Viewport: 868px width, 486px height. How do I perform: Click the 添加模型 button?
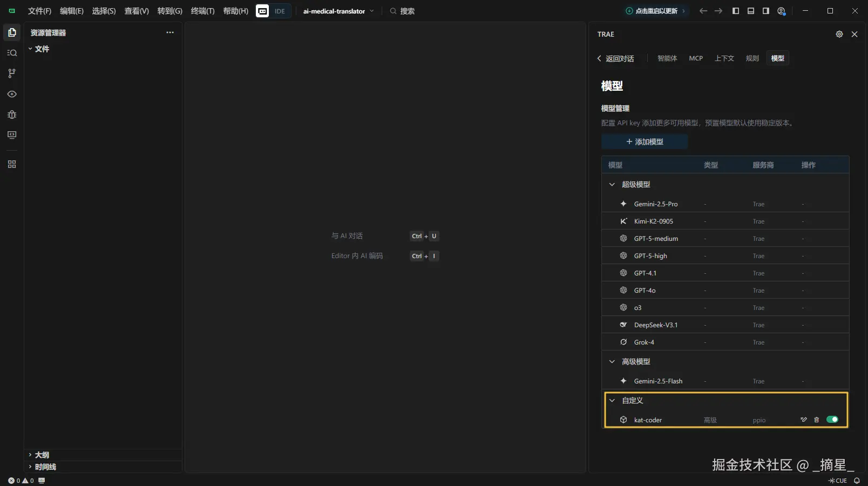[x=645, y=141]
